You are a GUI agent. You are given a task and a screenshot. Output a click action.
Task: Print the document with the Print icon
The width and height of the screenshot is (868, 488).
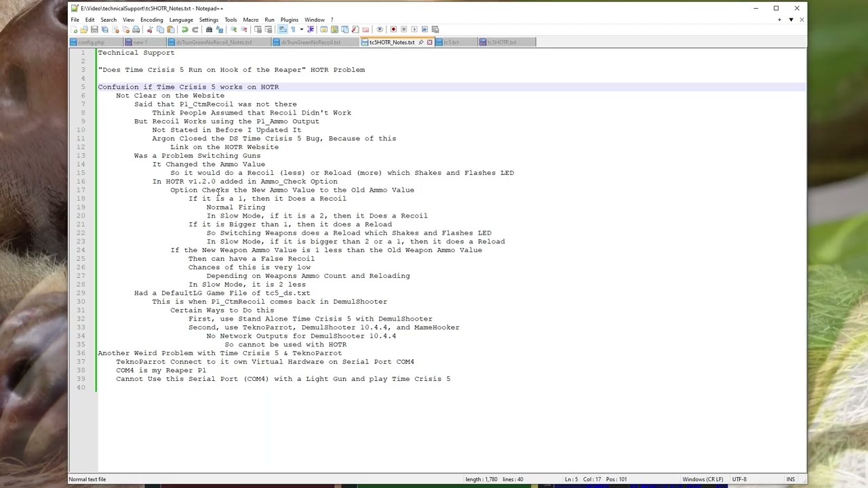pos(136,29)
